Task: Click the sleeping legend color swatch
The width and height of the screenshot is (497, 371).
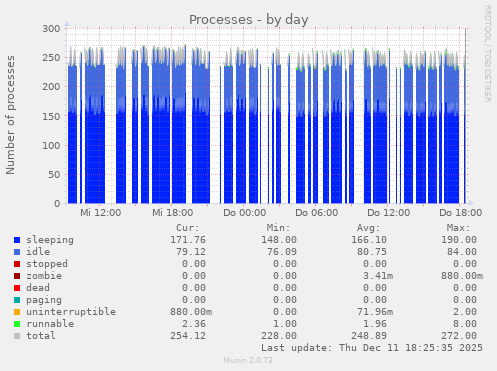Action: 17,240
